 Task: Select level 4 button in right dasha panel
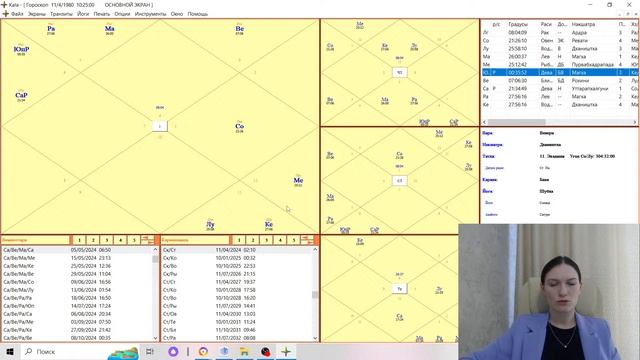click(280, 240)
